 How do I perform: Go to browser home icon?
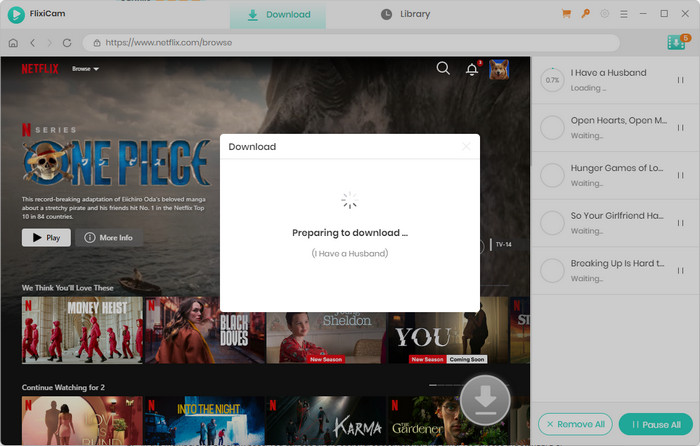(13, 43)
